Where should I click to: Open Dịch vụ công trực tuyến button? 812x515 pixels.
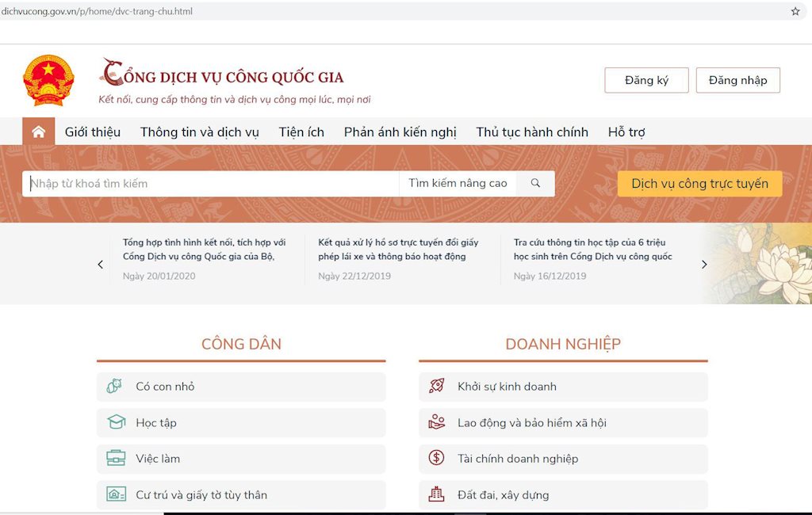[x=699, y=184]
